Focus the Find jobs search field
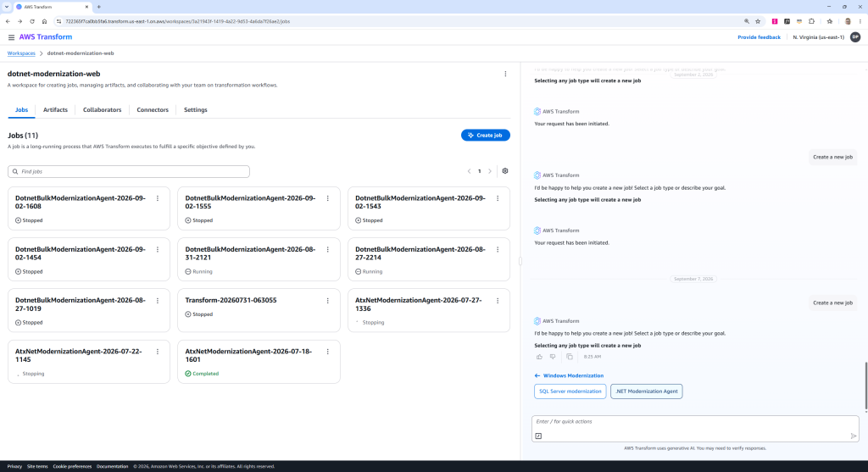Viewport: 868px width, 472px height. [x=129, y=171]
